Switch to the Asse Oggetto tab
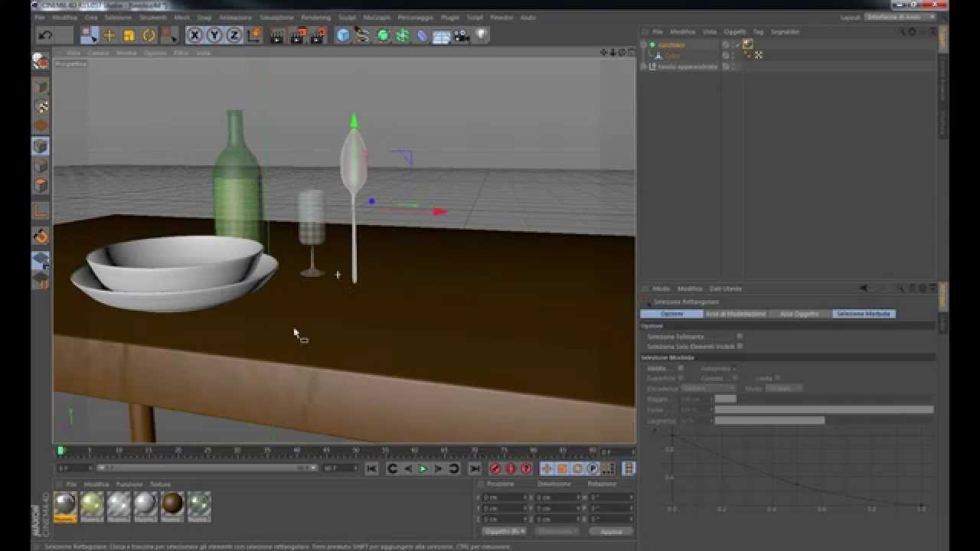980x551 pixels. click(799, 314)
